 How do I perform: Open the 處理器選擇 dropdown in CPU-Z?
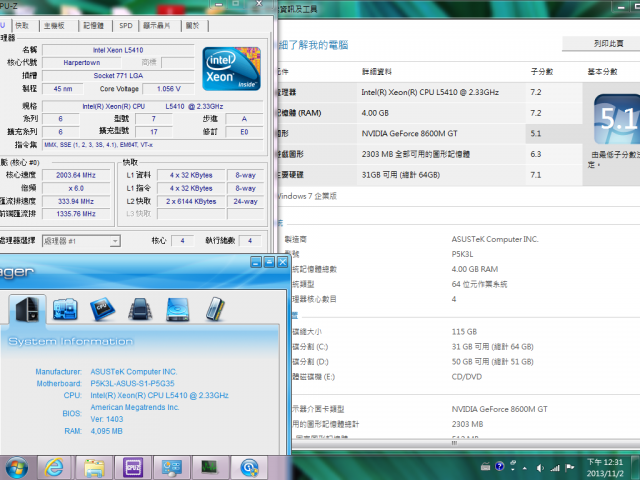coord(81,241)
